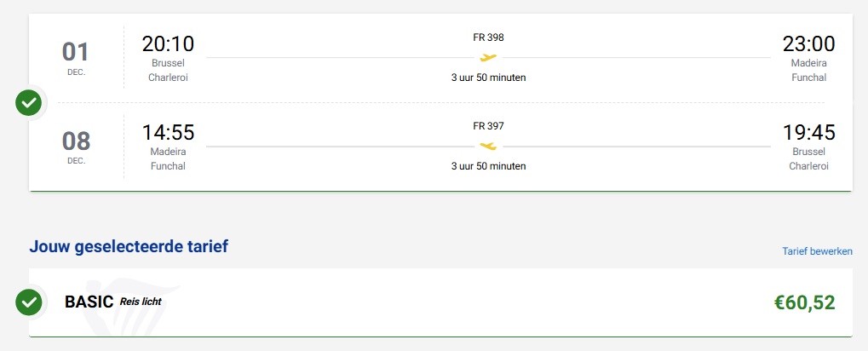Click the 01 Dec. departure date
Viewport: 868px width, 351px height.
(x=76, y=57)
